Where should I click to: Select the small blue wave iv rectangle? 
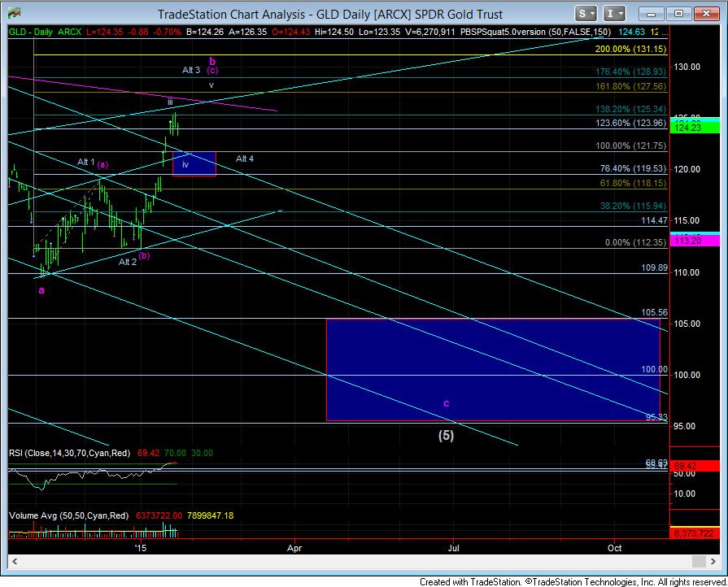(x=194, y=163)
